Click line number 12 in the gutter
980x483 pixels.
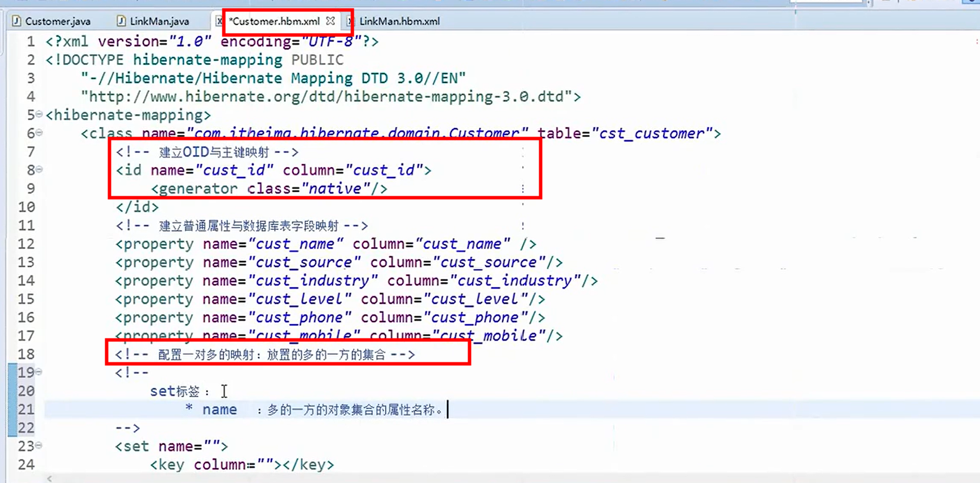pyautogui.click(x=26, y=244)
